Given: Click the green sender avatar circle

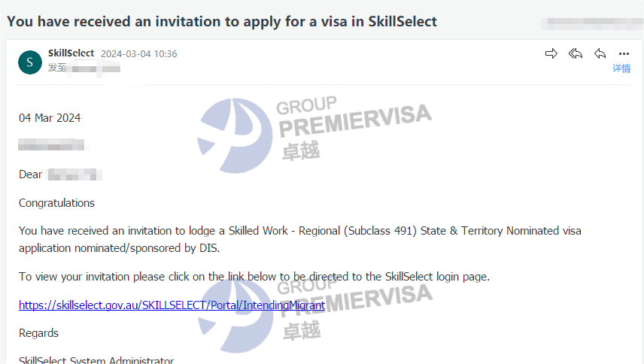Looking at the screenshot, I should [30, 62].
